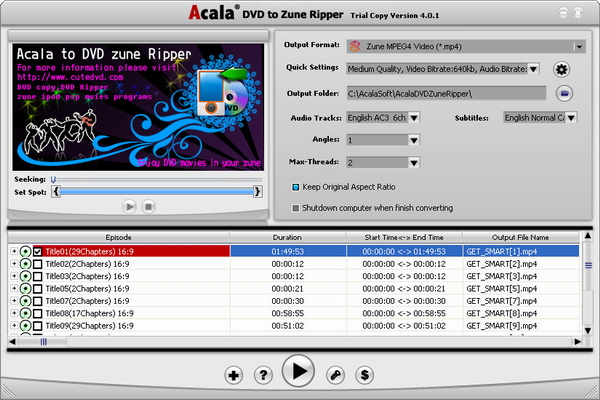Click the green disc icon of Title05
Image resolution: width=600 pixels, height=400 pixels.
pyautogui.click(x=25, y=289)
